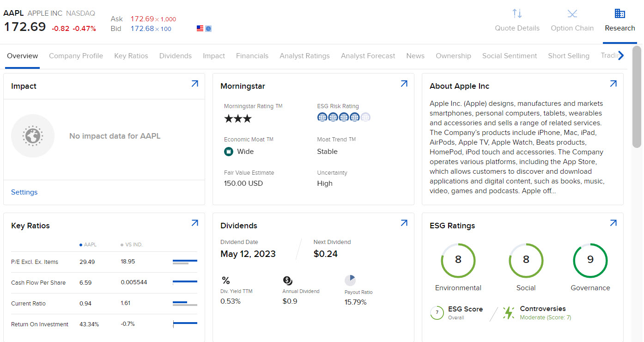Image resolution: width=644 pixels, height=342 pixels.
Task: Expand the Key Ratios card with its arrow
Action: click(x=194, y=223)
